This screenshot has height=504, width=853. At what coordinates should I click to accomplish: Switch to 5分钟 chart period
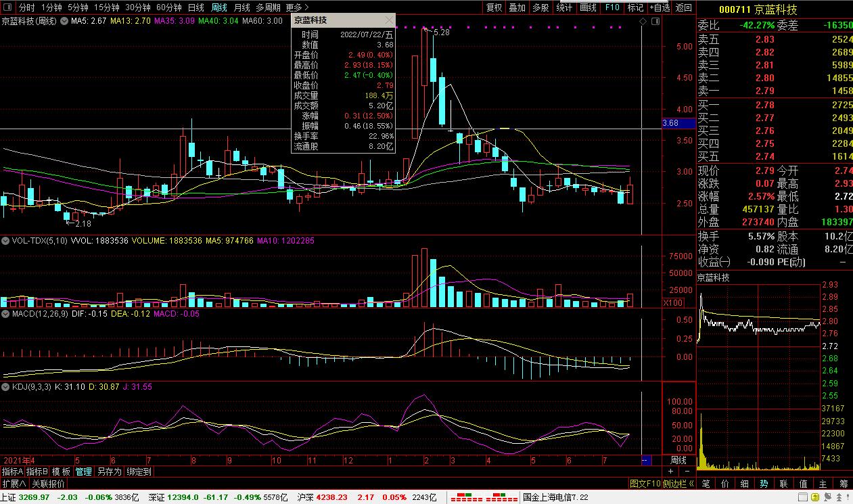[x=78, y=7]
